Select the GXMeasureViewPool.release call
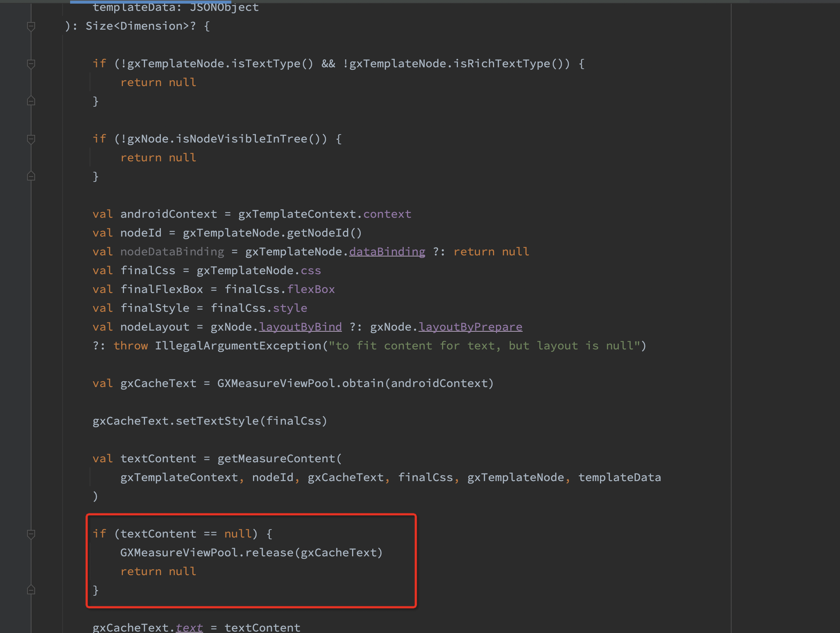Viewport: 840px width, 633px height. (x=250, y=553)
